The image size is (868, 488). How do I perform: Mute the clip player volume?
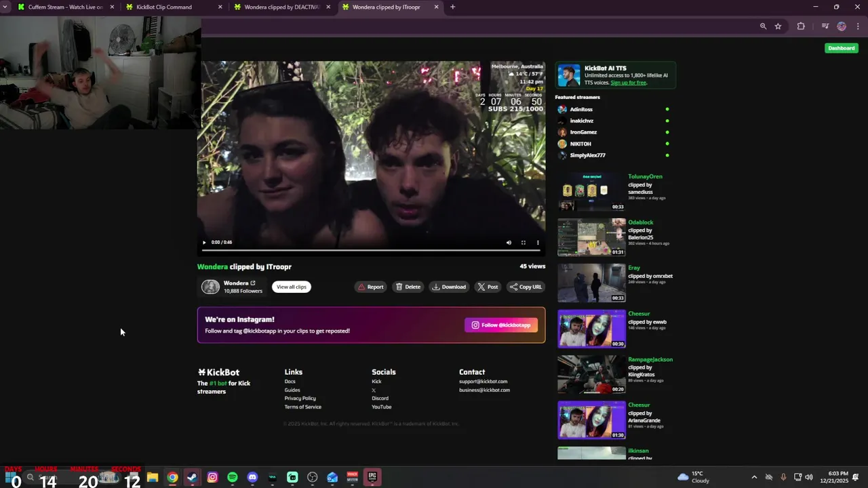click(x=509, y=242)
